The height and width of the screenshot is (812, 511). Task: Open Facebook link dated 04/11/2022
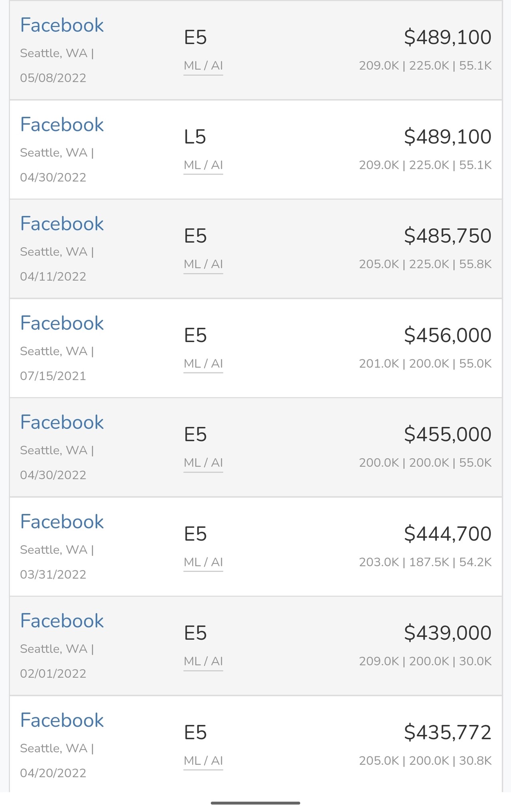62,224
